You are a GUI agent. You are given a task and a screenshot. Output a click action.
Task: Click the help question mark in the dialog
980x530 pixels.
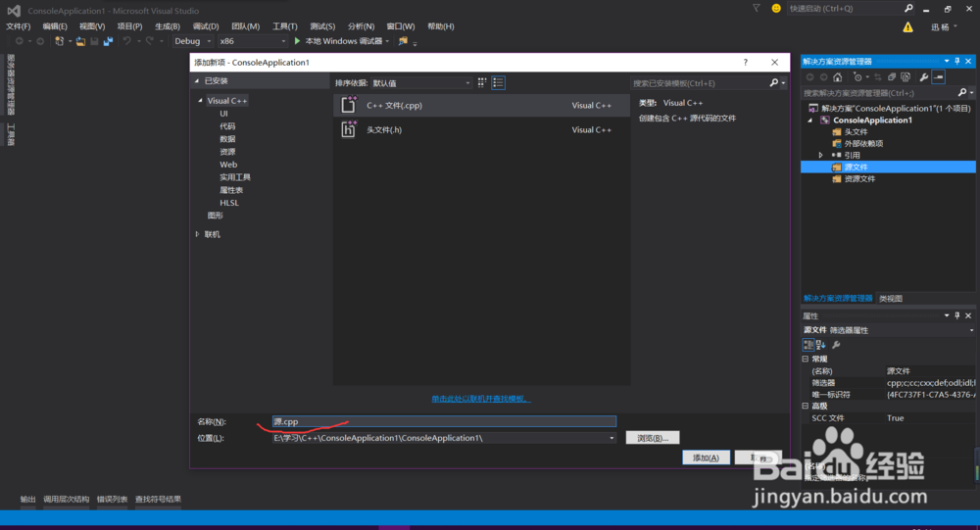(x=745, y=62)
